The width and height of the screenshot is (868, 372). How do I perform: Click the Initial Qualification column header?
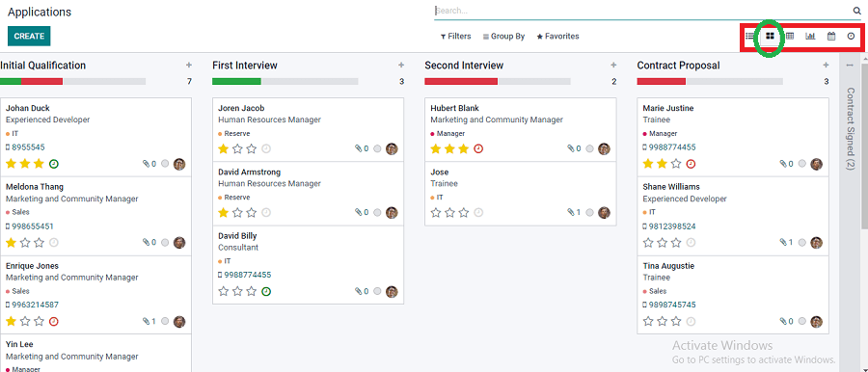tap(43, 66)
